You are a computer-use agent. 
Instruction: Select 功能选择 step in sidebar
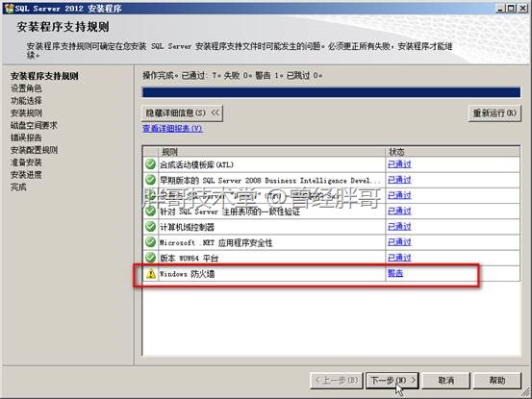26,101
